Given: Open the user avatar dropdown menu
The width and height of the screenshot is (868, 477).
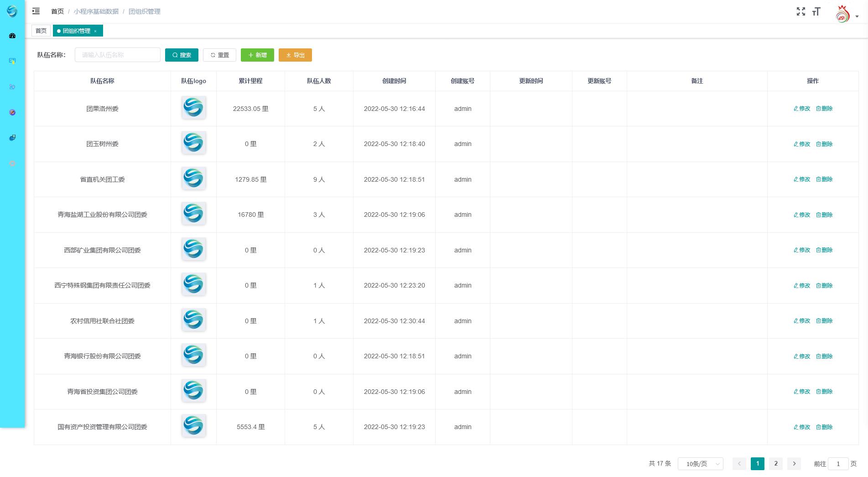Looking at the screenshot, I should click(x=847, y=15).
